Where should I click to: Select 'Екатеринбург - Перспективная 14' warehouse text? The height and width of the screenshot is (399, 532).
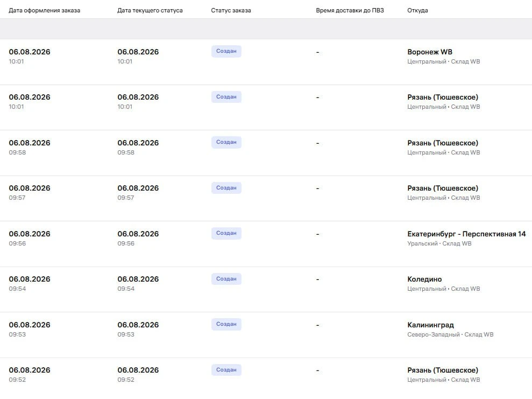(x=466, y=234)
